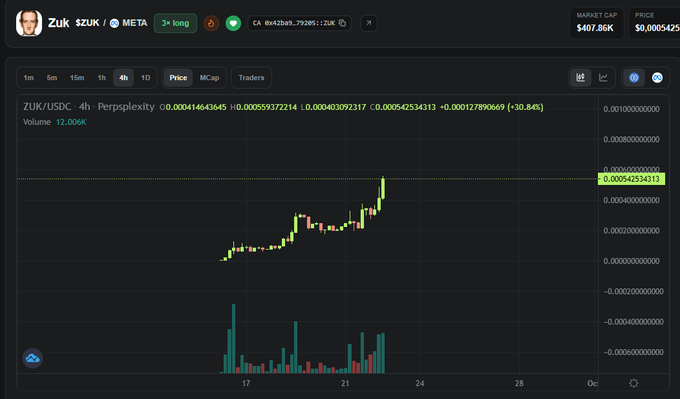Select the 1h timeframe

tap(101, 78)
